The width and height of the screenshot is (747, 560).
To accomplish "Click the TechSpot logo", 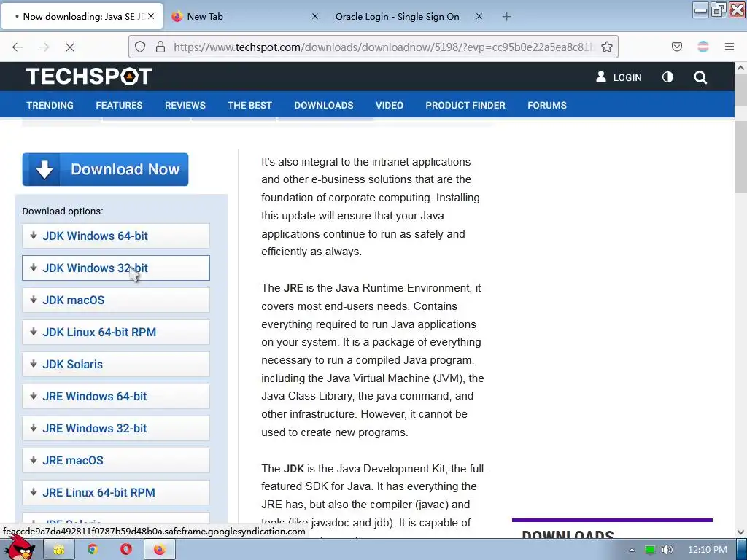I will tap(89, 76).
